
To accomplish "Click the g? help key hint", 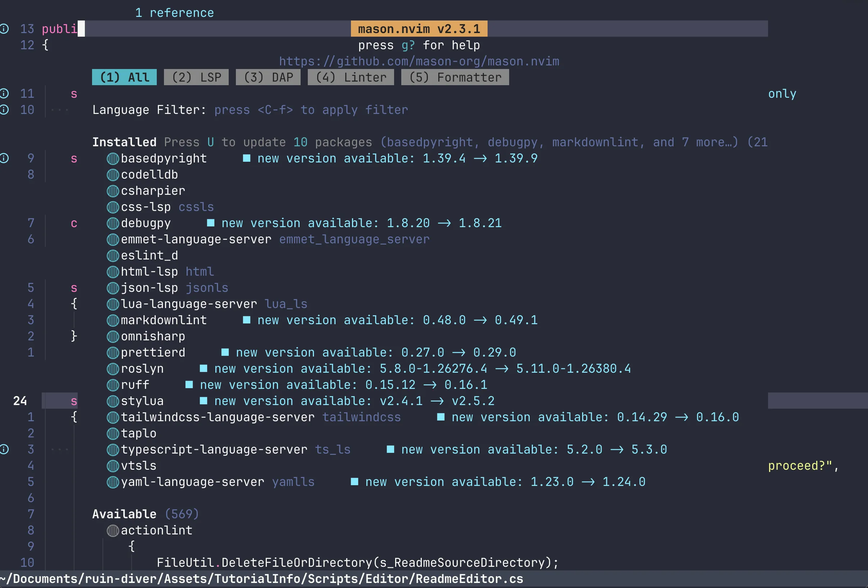I will tap(408, 45).
